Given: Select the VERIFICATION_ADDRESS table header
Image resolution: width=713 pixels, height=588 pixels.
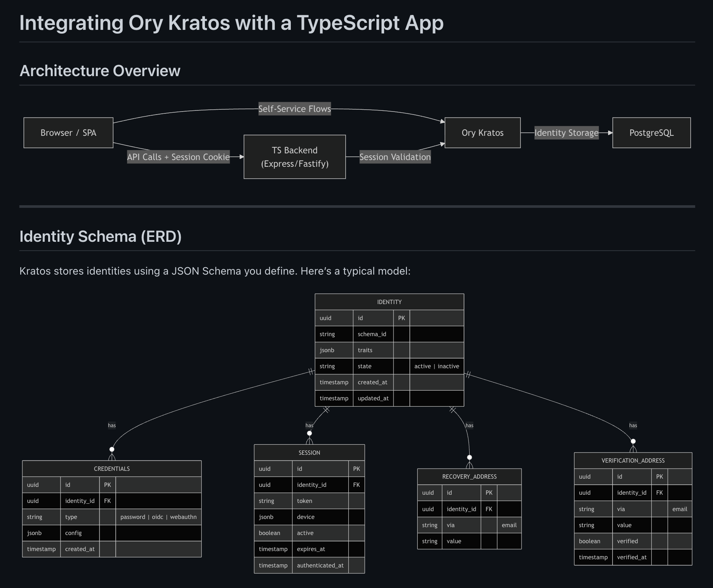Looking at the screenshot, I should [633, 460].
